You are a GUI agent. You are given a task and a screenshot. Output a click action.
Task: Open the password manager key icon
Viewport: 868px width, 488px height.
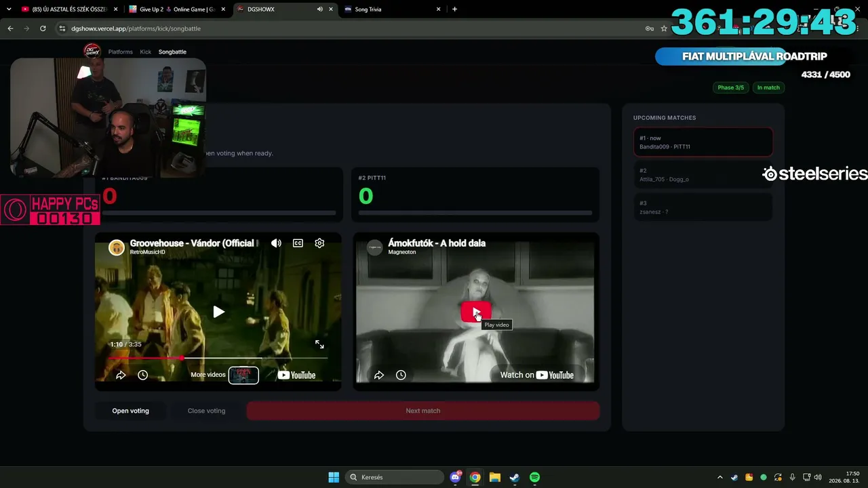coord(649,28)
